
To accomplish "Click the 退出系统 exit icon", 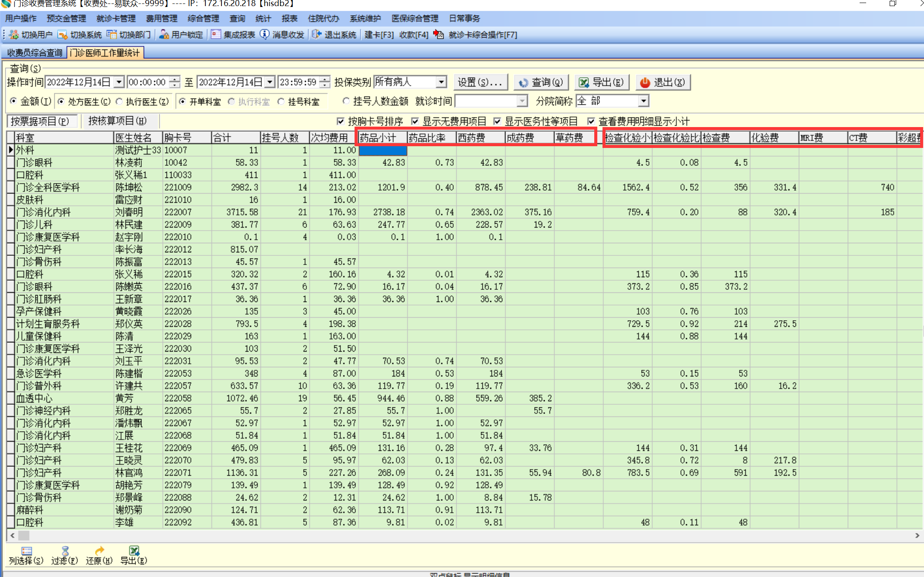I will click(x=317, y=35).
